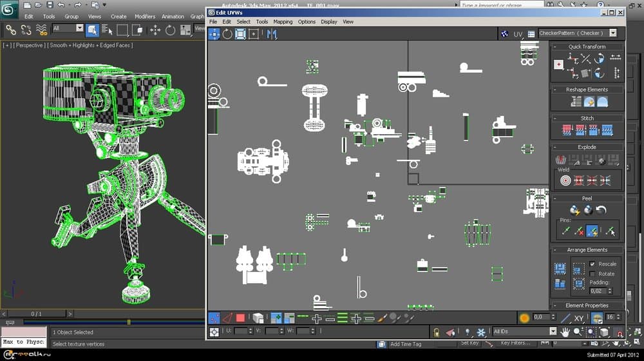Click the Reset Peel icon in Peel panel
644x361 pixels.
click(600, 210)
